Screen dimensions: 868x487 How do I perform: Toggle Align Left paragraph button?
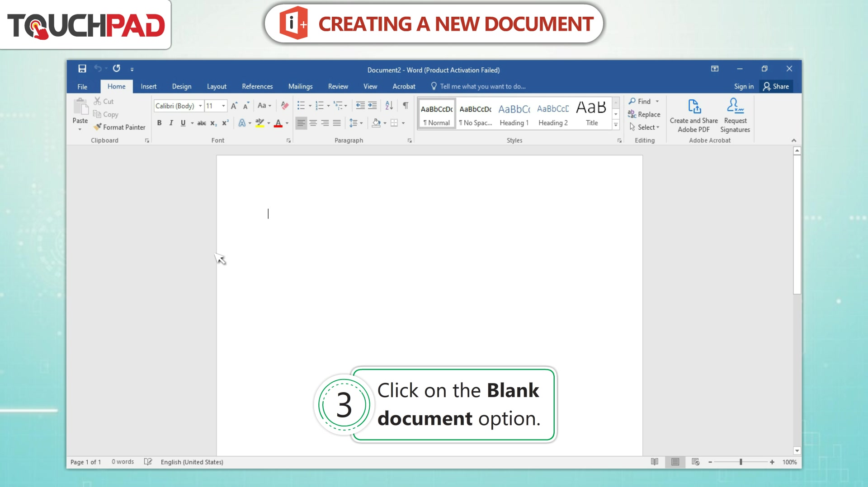pos(301,123)
